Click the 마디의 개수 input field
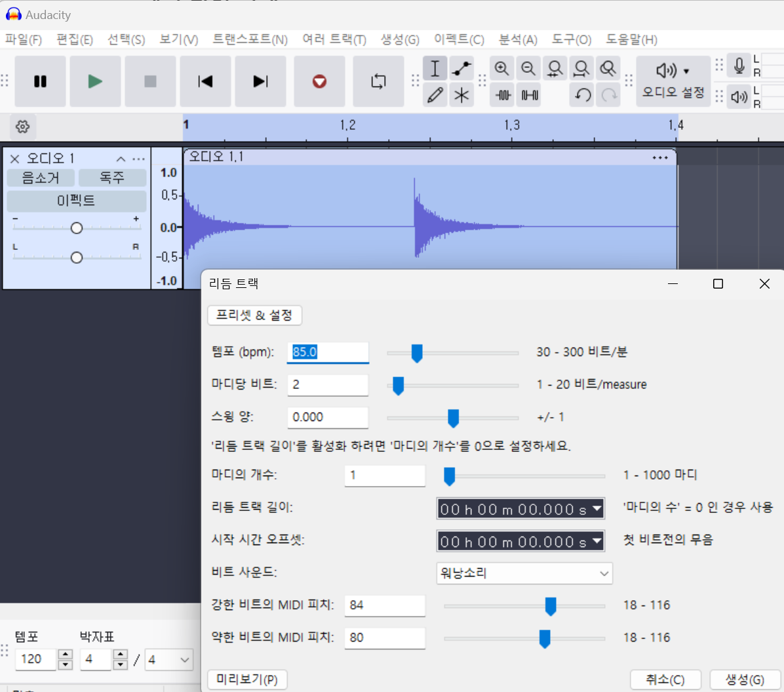The image size is (784, 692). tap(385, 476)
